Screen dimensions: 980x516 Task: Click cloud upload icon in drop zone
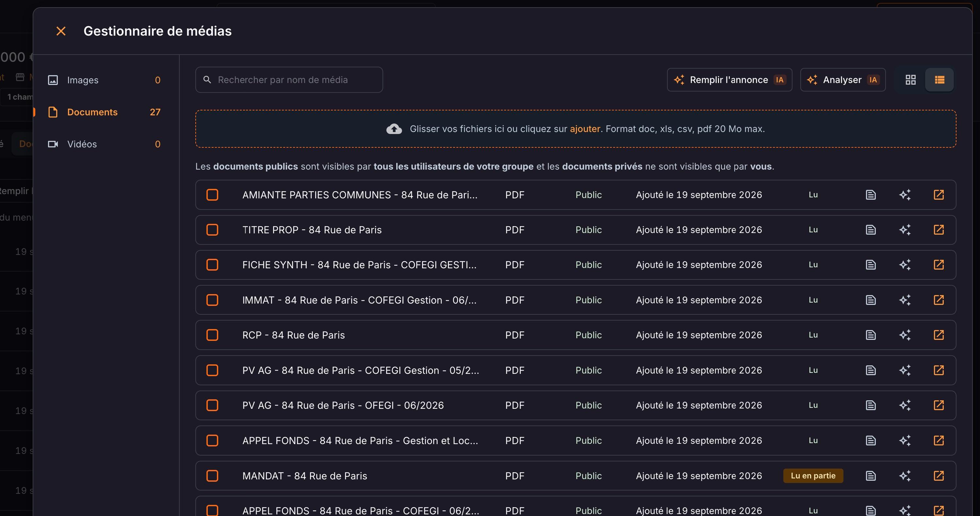[x=394, y=129]
